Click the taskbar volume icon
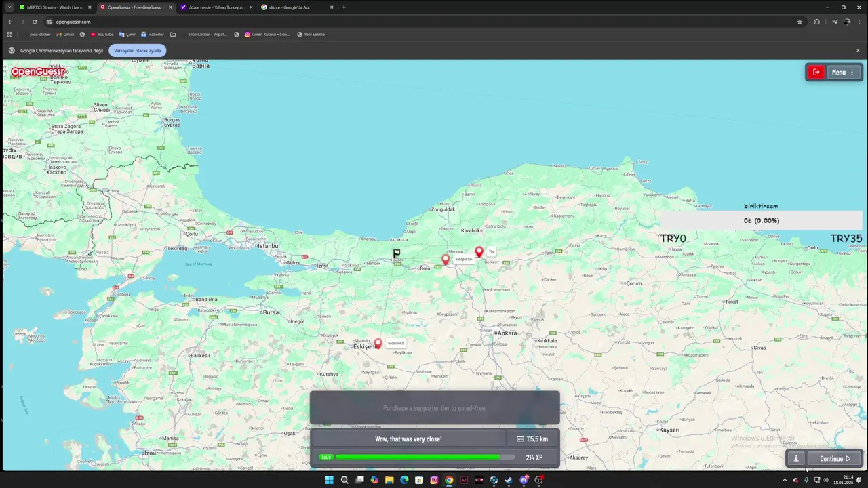 pyautogui.click(x=825, y=480)
